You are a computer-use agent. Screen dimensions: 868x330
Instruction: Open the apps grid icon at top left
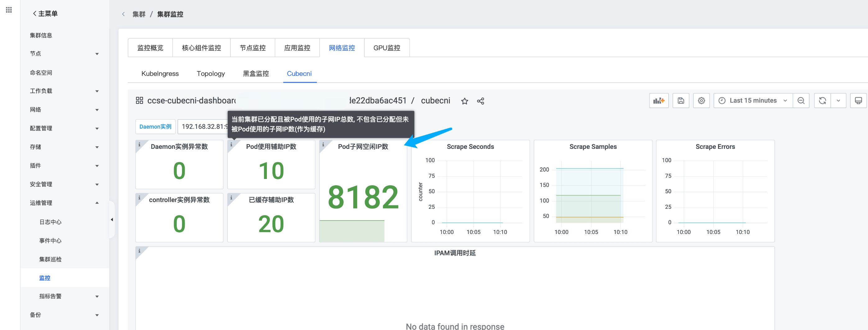[x=9, y=10]
